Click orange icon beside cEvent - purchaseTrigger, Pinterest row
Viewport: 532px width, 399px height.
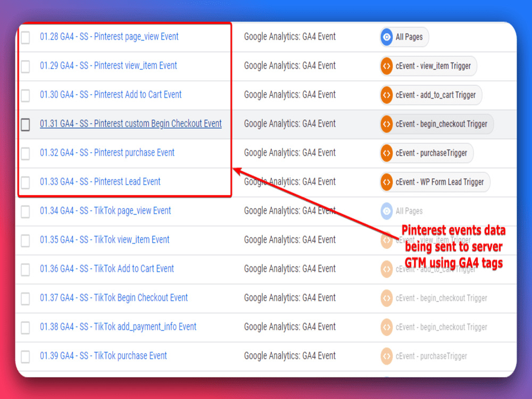(x=386, y=153)
